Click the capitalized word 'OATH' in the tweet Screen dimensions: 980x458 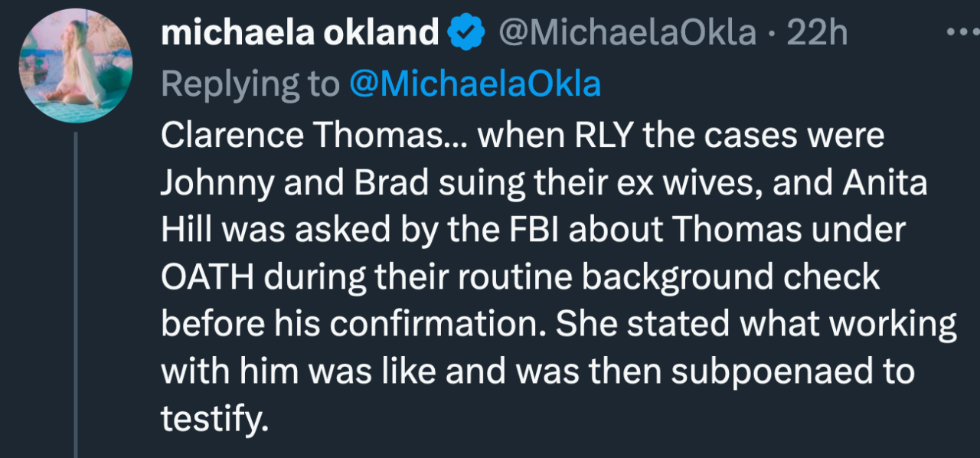tap(207, 278)
